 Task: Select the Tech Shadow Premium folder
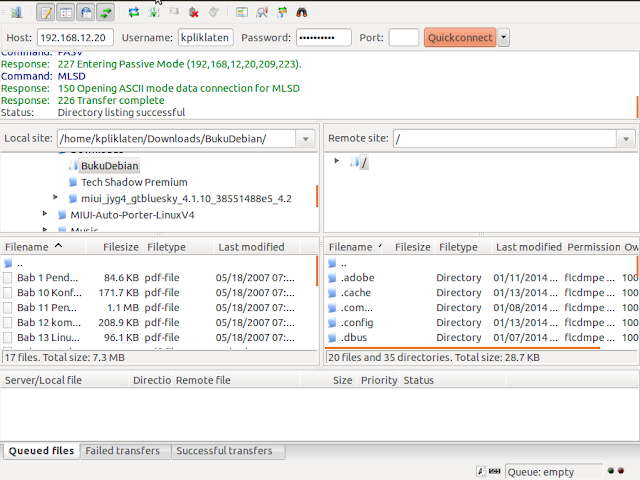tap(134, 182)
